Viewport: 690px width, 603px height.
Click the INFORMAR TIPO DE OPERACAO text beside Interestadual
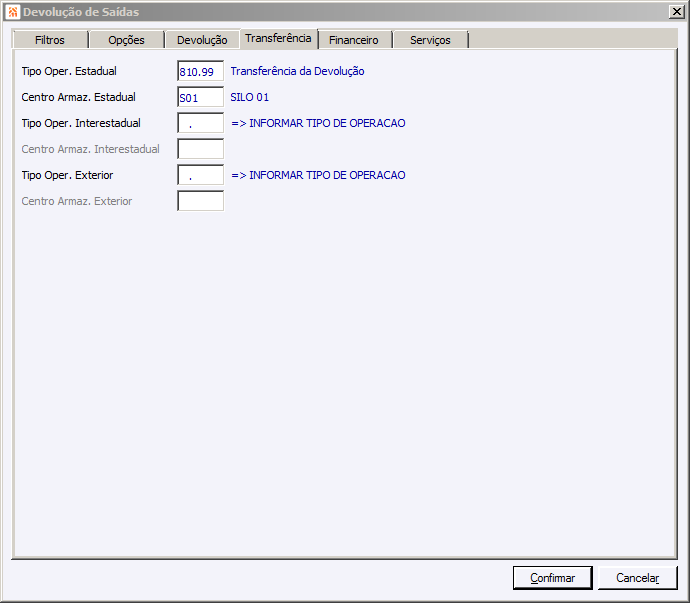click(x=318, y=123)
